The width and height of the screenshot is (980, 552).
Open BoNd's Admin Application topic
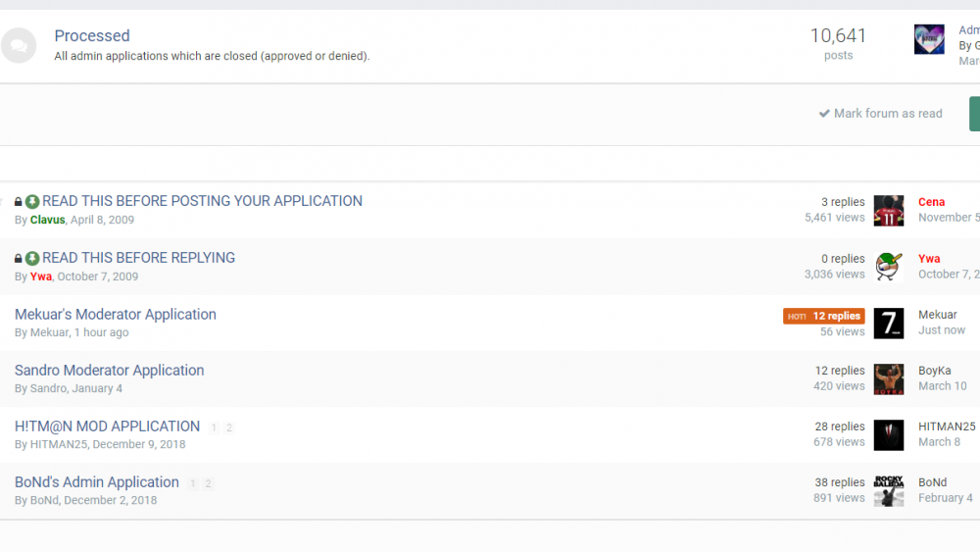tap(97, 482)
